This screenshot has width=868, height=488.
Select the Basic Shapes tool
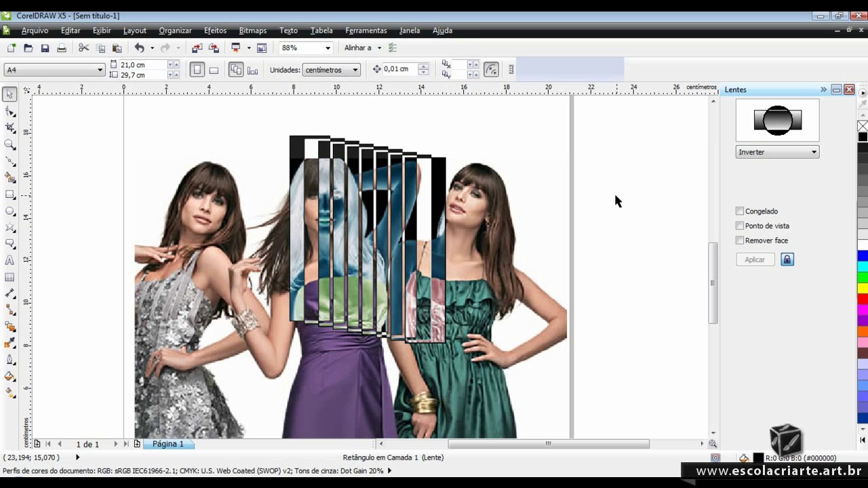click(9, 244)
